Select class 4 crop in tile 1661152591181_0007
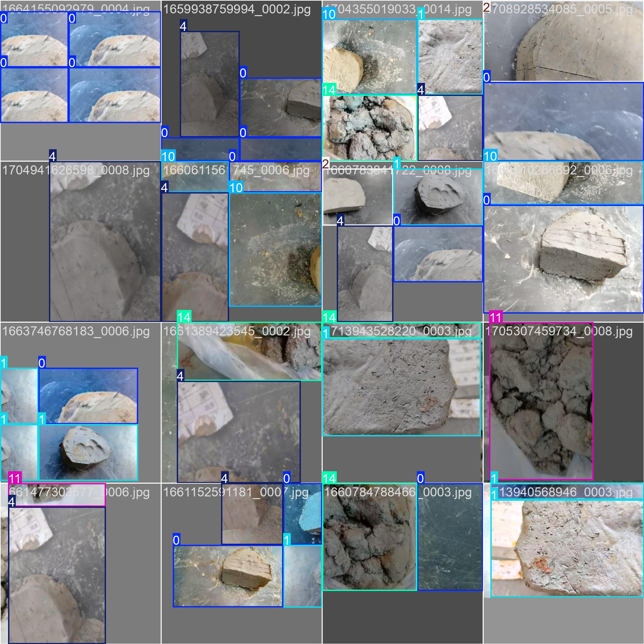 [x=252, y=514]
